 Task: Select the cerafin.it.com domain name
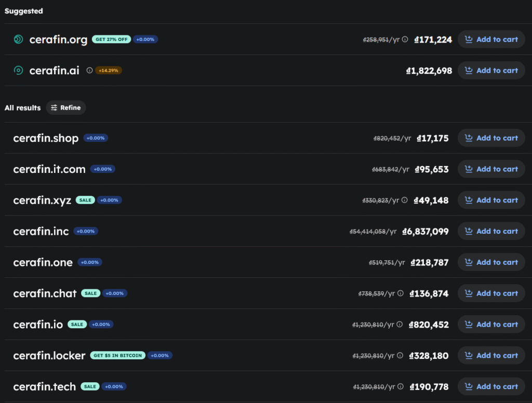49,169
